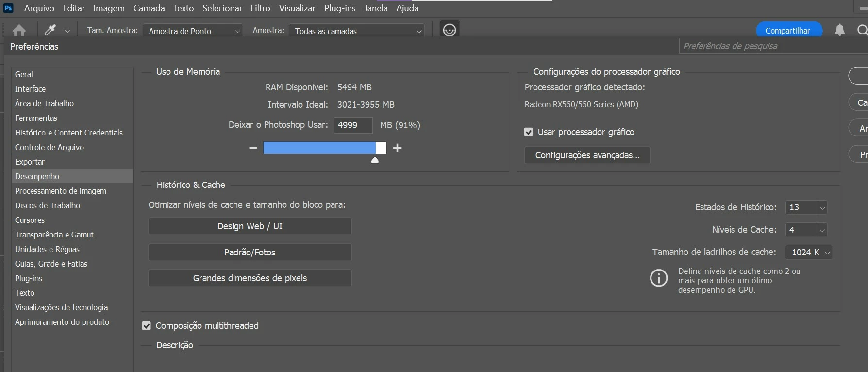Open the Editar menu
The width and height of the screenshot is (868, 372).
coord(74,8)
